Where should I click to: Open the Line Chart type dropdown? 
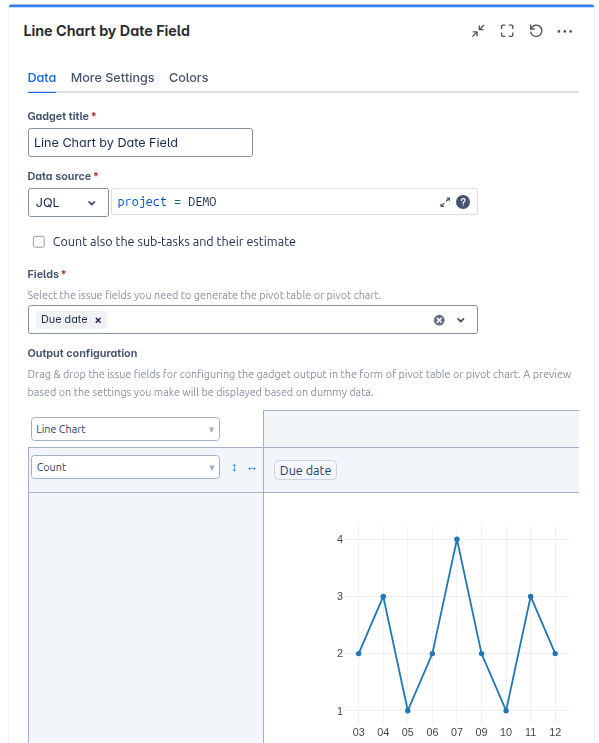pos(125,429)
